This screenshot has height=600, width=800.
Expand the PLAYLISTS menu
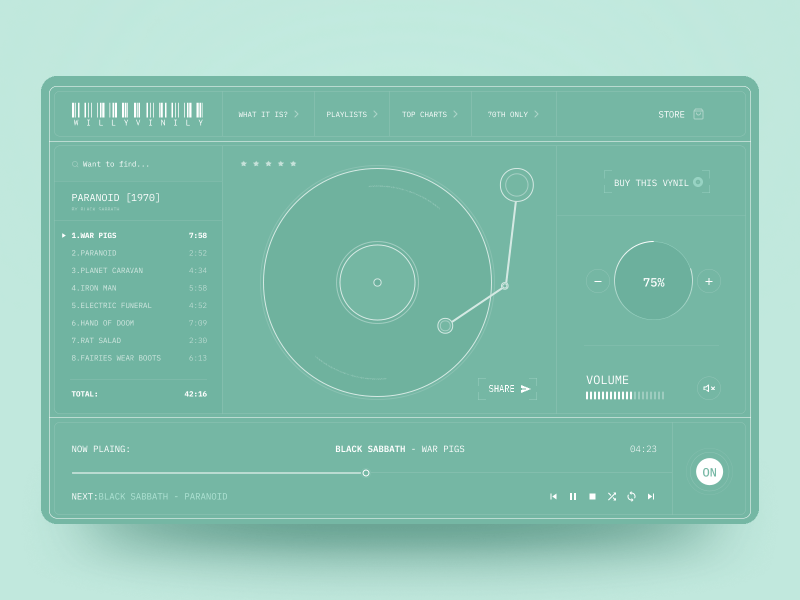pyautogui.click(x=349, y=113)
